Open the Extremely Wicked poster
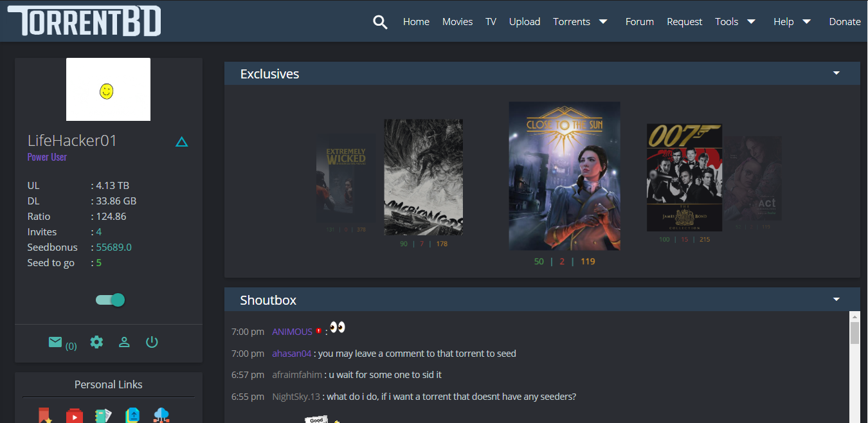 346,178
